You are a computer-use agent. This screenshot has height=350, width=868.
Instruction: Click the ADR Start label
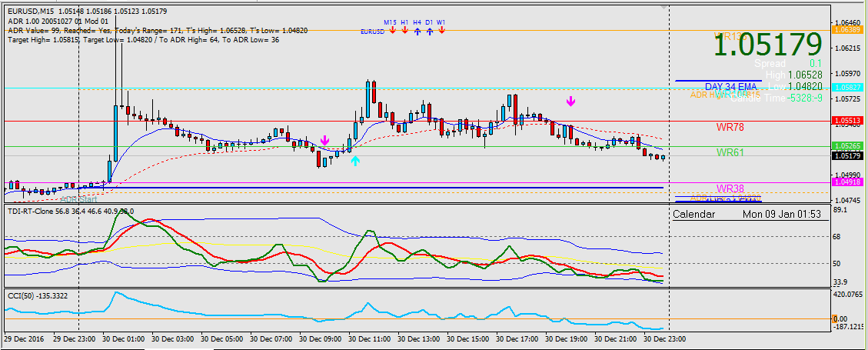78,198
